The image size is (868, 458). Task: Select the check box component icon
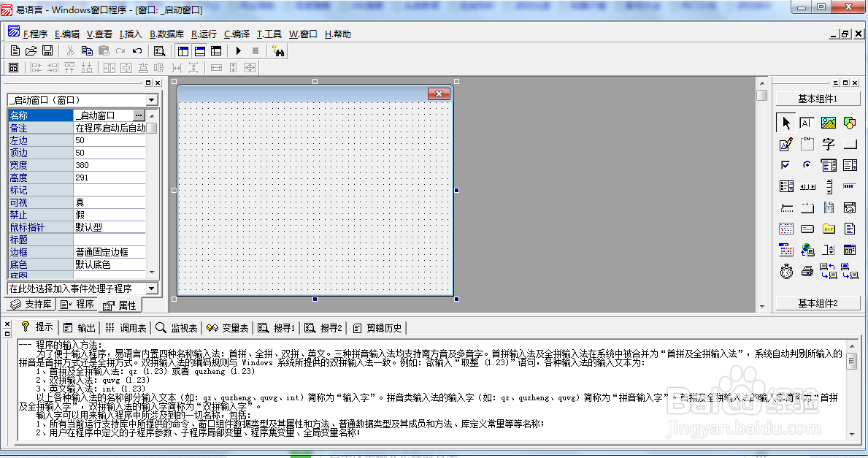click(786, 165)
